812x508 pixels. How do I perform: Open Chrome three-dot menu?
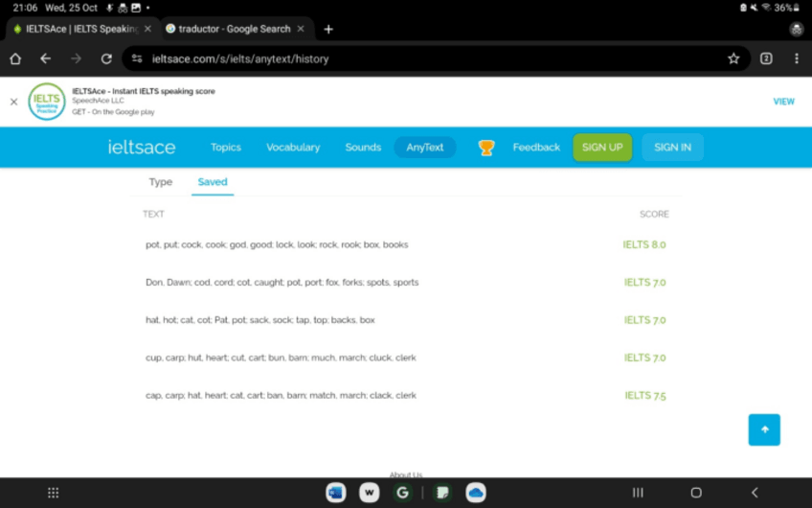point(796,58)
